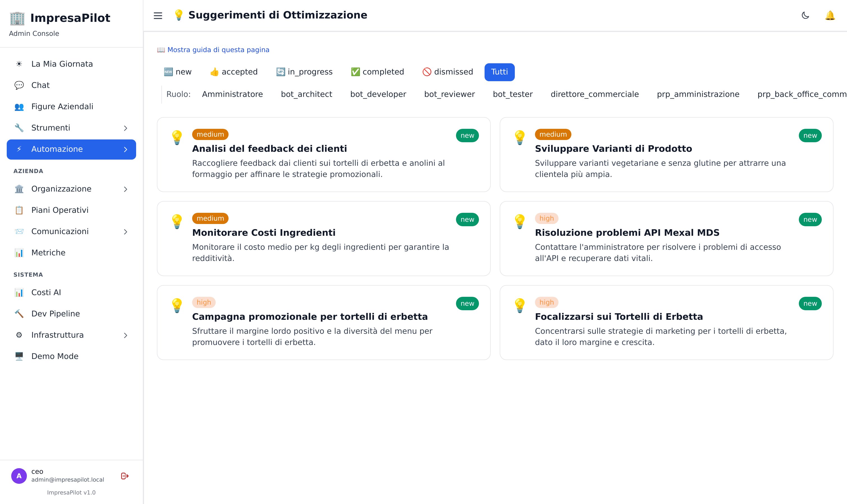
Task: Open the Sviluppare Varianti di Prodotto card
Action: [x=667, y=155]
